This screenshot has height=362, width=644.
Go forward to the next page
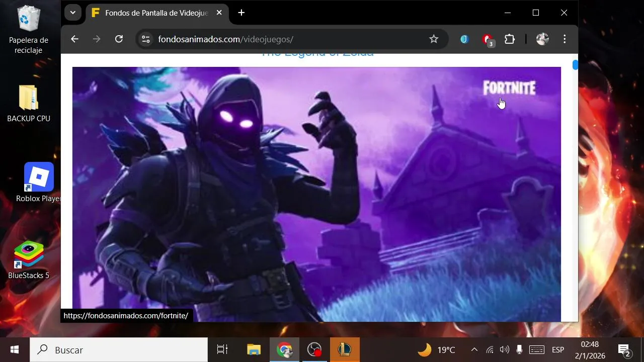point(97,39)
